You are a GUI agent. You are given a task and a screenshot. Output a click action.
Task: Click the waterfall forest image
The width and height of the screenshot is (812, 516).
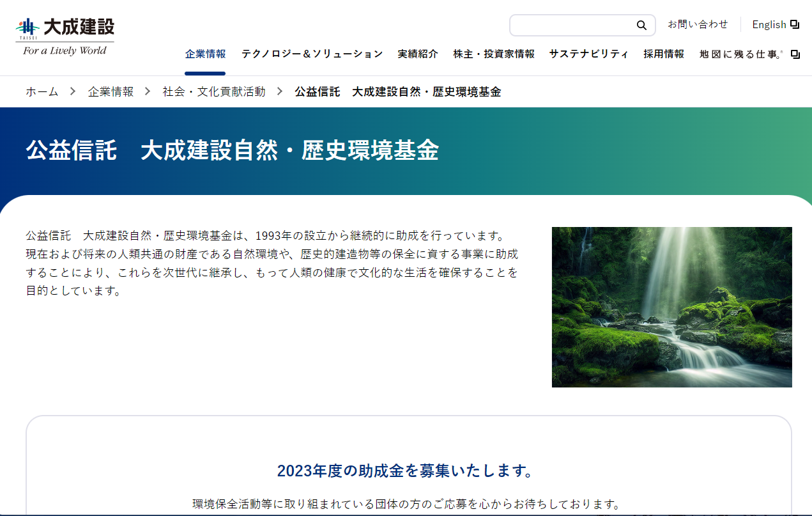click(x=671, y=307)
